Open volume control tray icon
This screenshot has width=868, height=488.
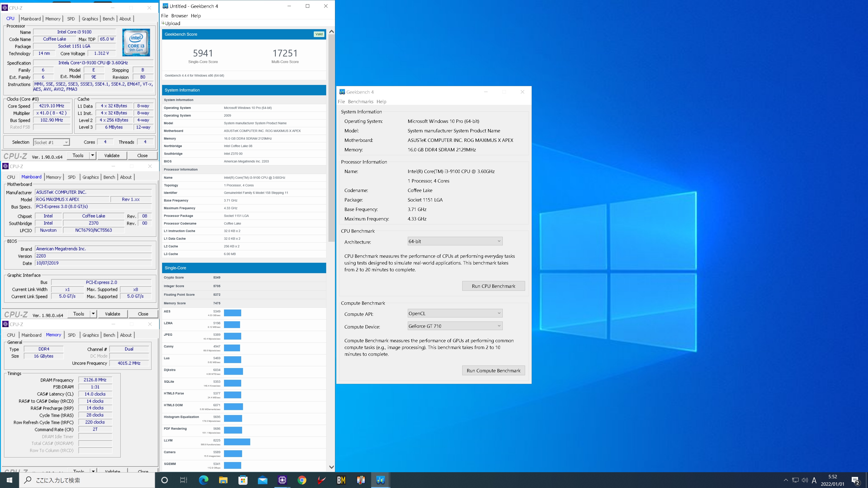pos(805,480)
